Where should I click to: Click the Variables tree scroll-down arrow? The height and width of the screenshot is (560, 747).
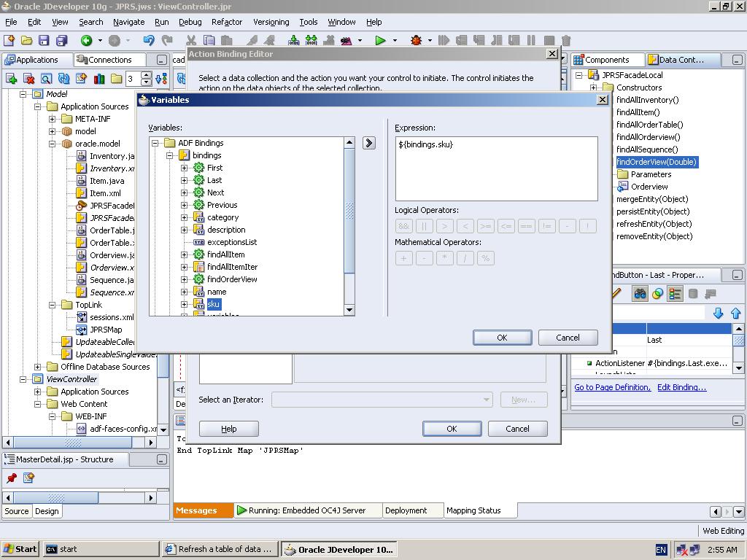(349, 310)
